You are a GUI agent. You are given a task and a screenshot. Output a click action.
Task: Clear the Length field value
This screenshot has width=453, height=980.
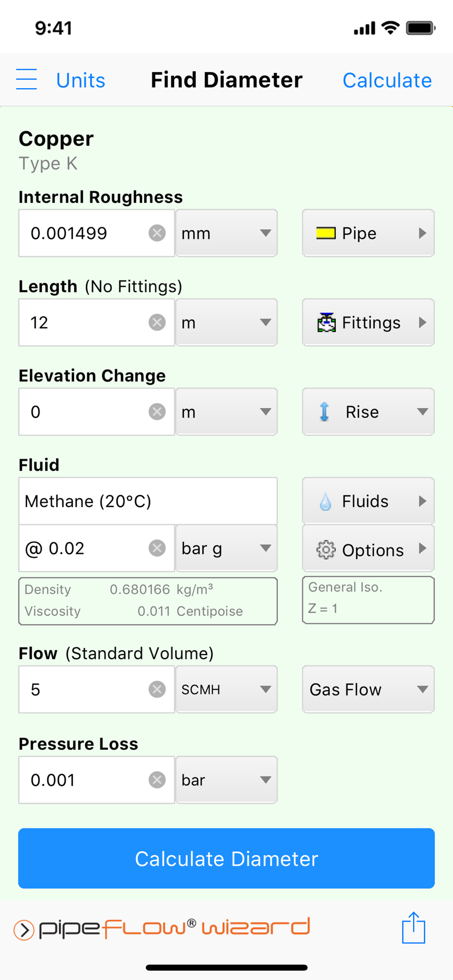tap(157, 322)
